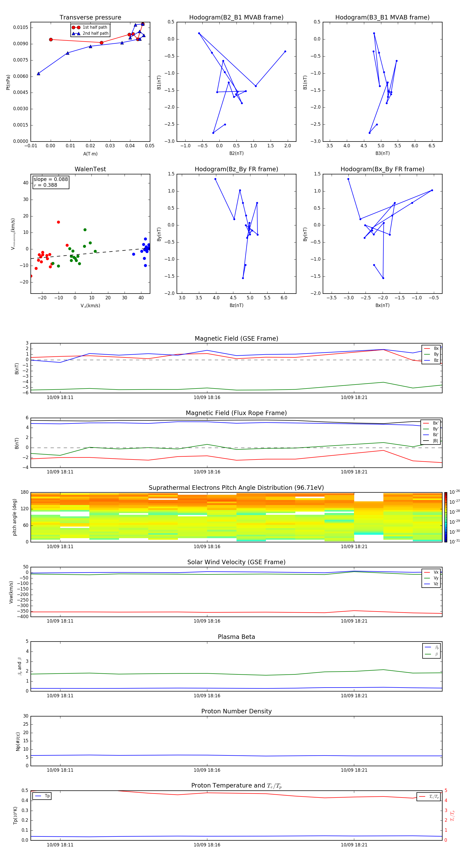Viewport: 473px width, 868px height.
Task: Click the 10^-26 colorbar tick label
Action: coord(455,492)
